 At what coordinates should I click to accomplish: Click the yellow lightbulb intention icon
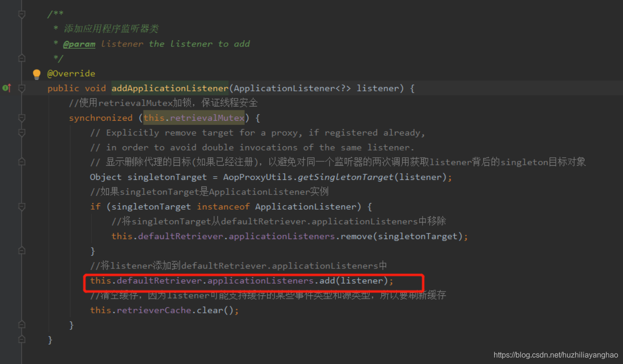click(x=36, y=74)
